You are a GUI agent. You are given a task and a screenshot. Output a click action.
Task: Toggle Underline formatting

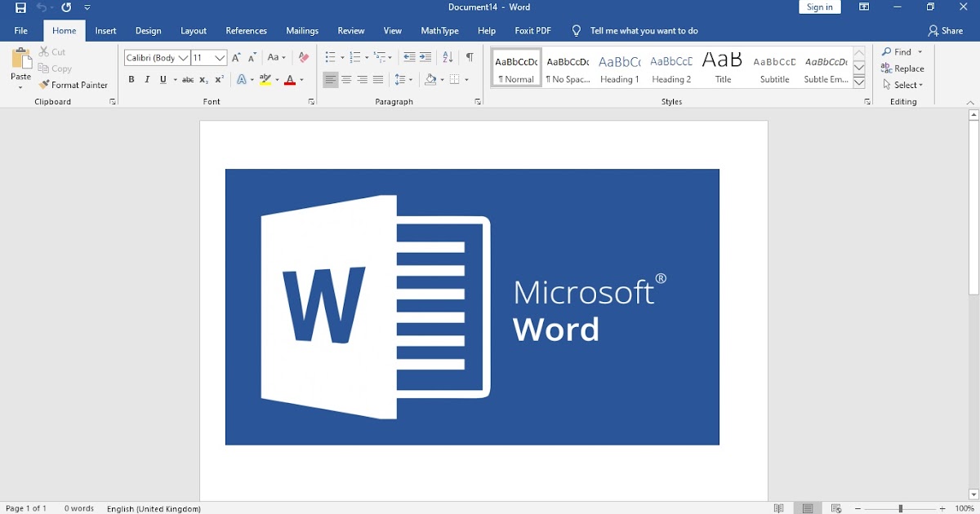(x=163, y=80)
